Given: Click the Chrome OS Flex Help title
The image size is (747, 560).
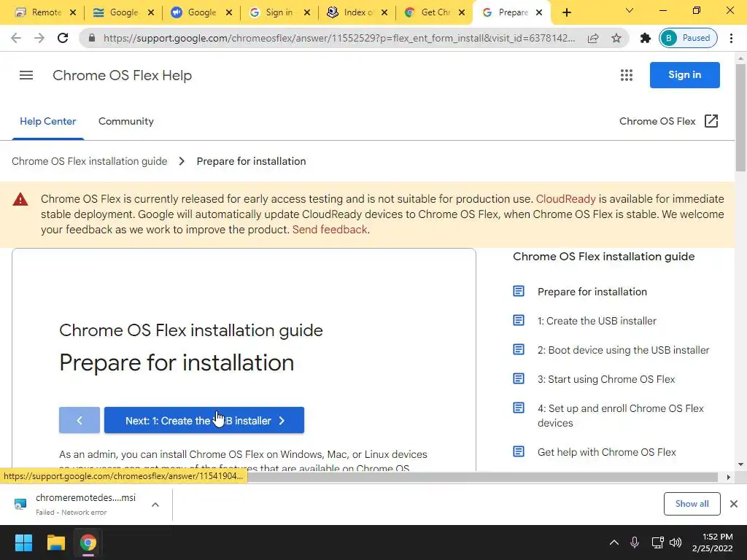Looking at the screenshot, I should [x=122, y=75].
